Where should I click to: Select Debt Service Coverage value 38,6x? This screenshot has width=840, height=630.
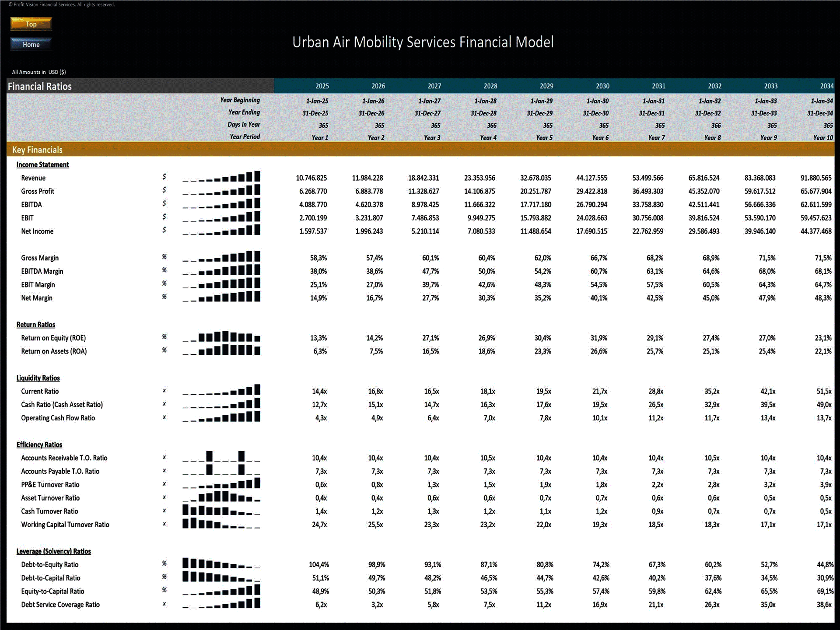coord(824,605)
